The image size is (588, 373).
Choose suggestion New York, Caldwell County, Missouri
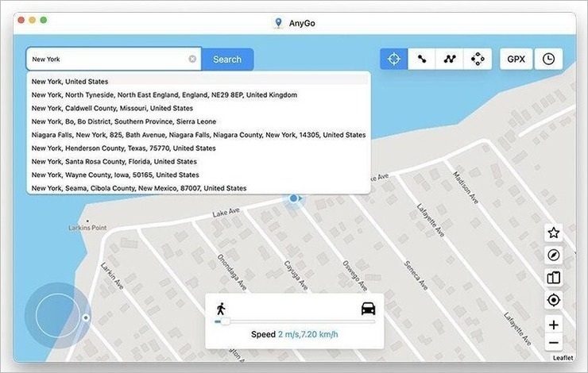pos(199,108)
